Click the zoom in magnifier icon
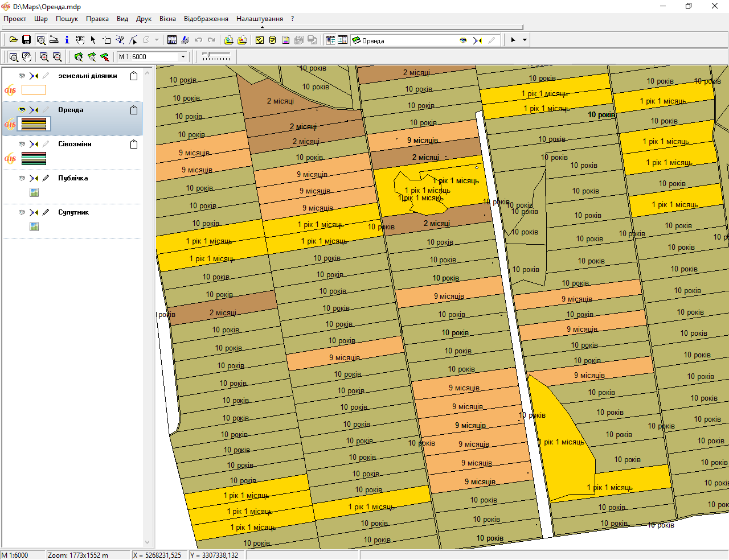Screen dimensions: 729x560 coord(44,57)
